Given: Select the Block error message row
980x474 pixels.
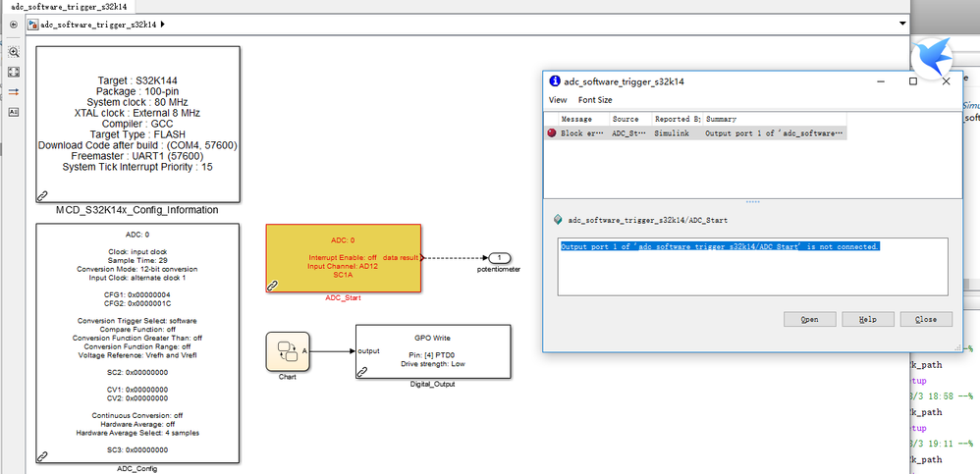Looking at the screenshot, I should 695,133.
